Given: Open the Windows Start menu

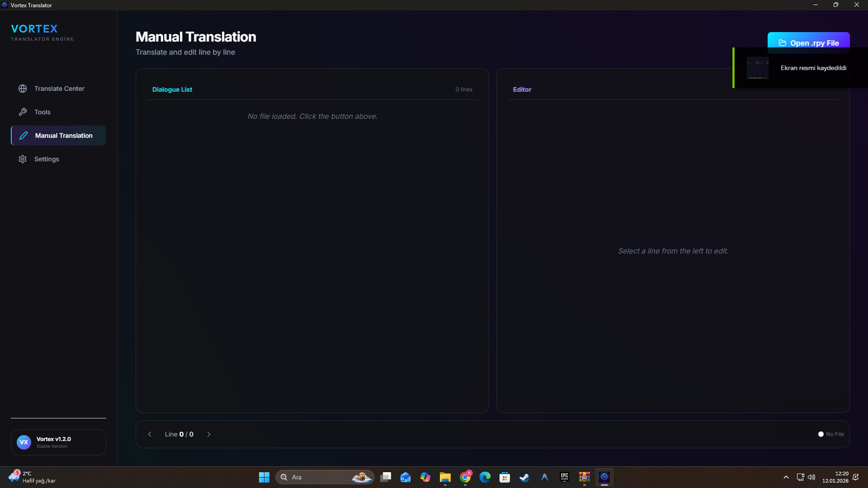Looking at the screenshot, I should [x=264, y=477].
